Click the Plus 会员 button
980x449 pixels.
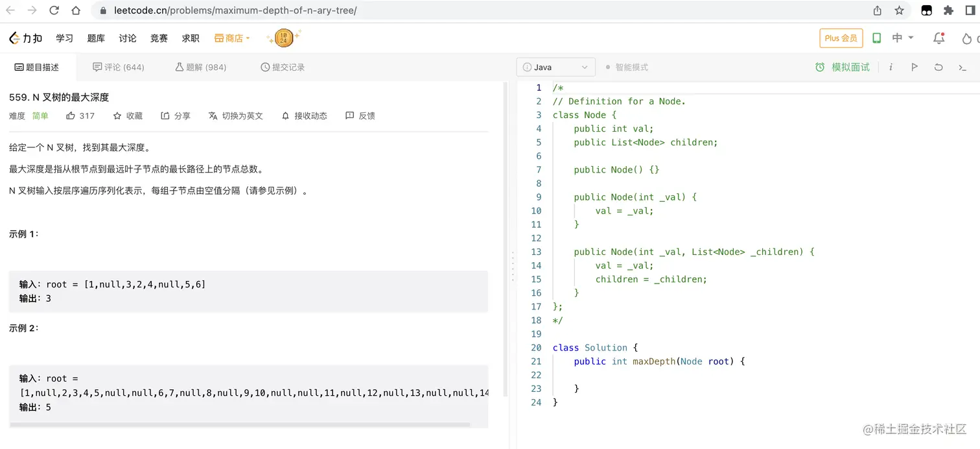(x=841, y=38)
